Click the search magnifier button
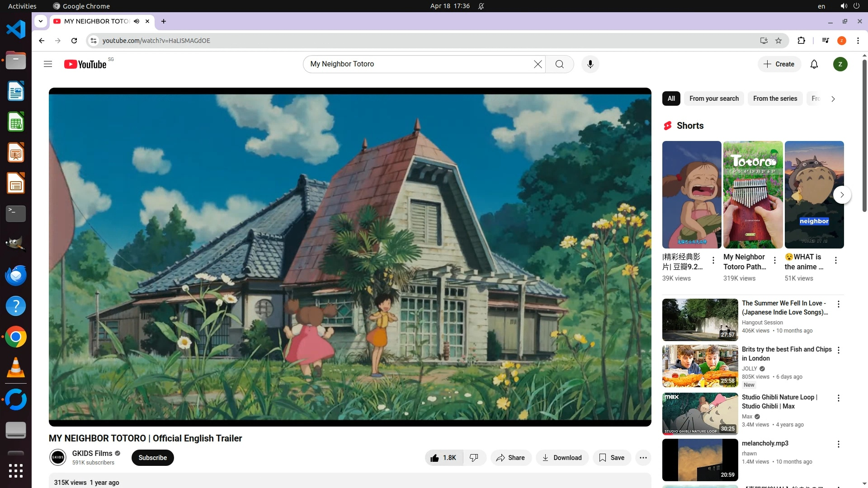This screenshot has height=488, width=868. (x=559, y=64)
